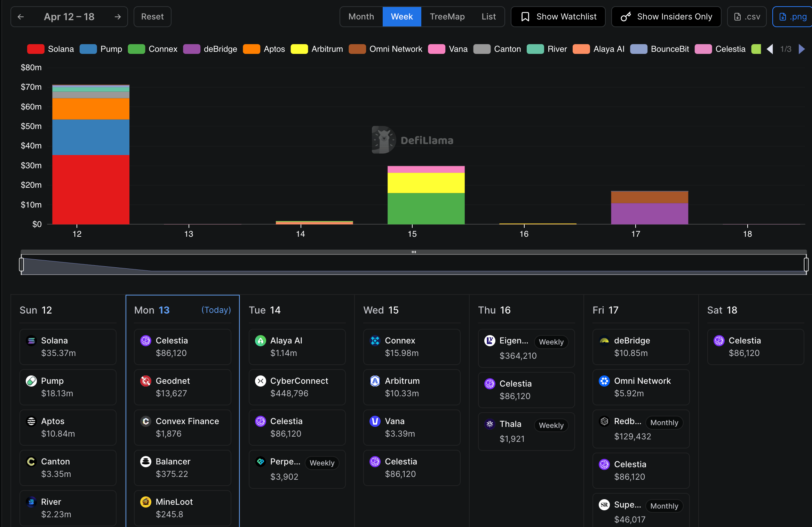Click the red Solana bar segment
Viewport: 812px width, 527px height.
[91, 189]
